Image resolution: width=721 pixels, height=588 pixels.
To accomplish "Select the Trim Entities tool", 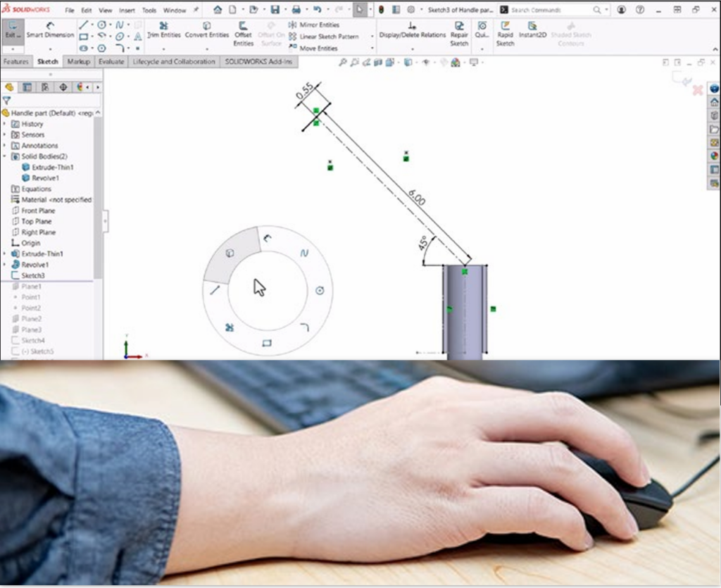I will pos(163,30).
